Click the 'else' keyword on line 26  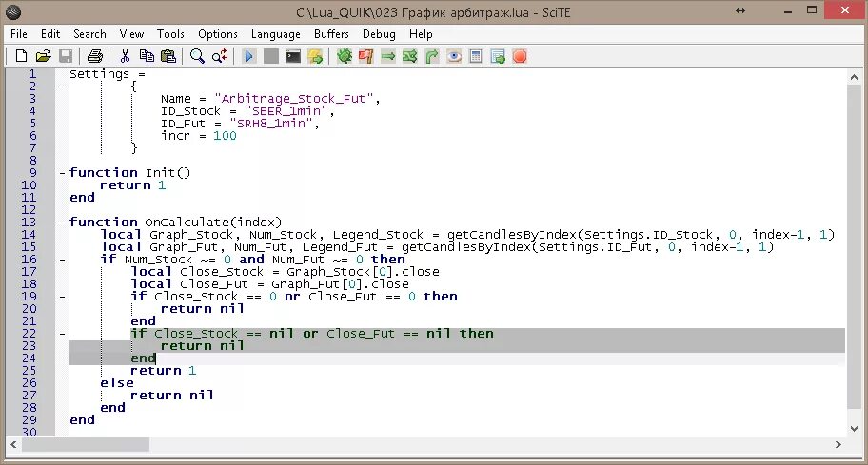click(117, 383)
